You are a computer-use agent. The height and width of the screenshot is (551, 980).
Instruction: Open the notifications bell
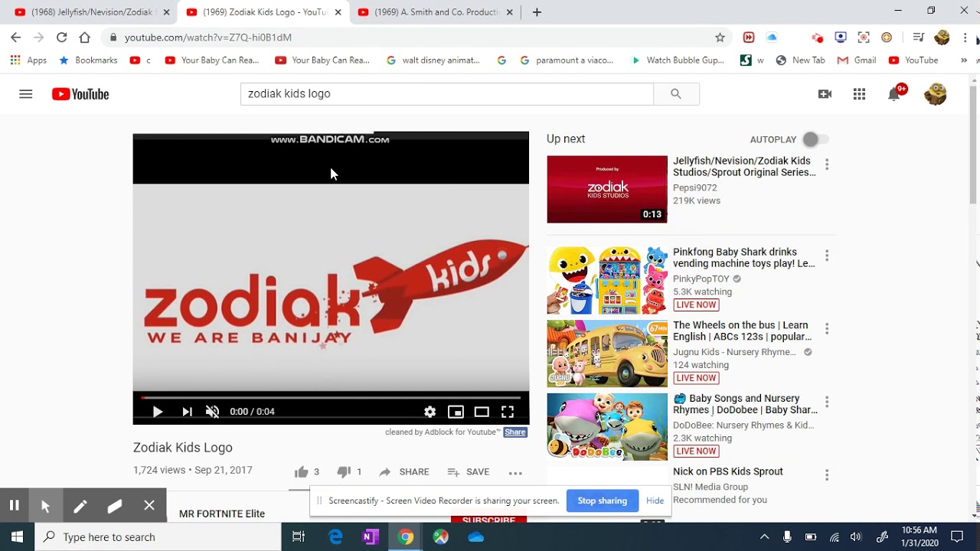tap(894, 94)
